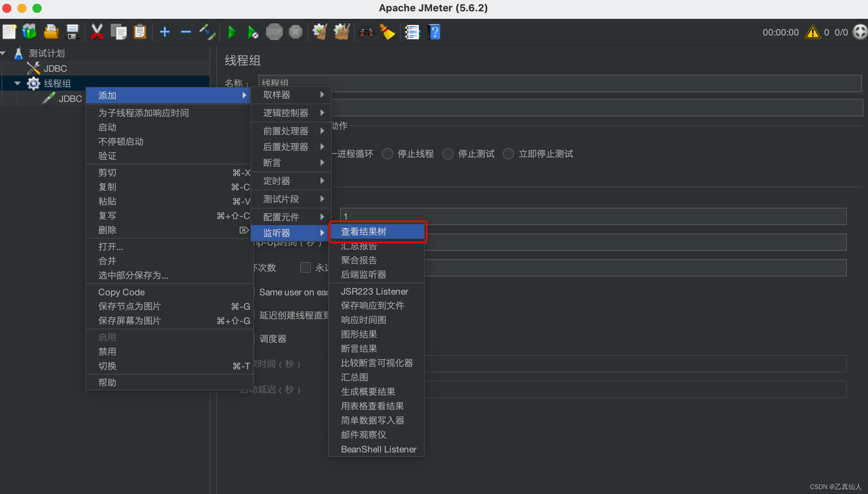The image size is (868, 494).
Task: Click the New test plan icon
Action: (x=9, y=32)
